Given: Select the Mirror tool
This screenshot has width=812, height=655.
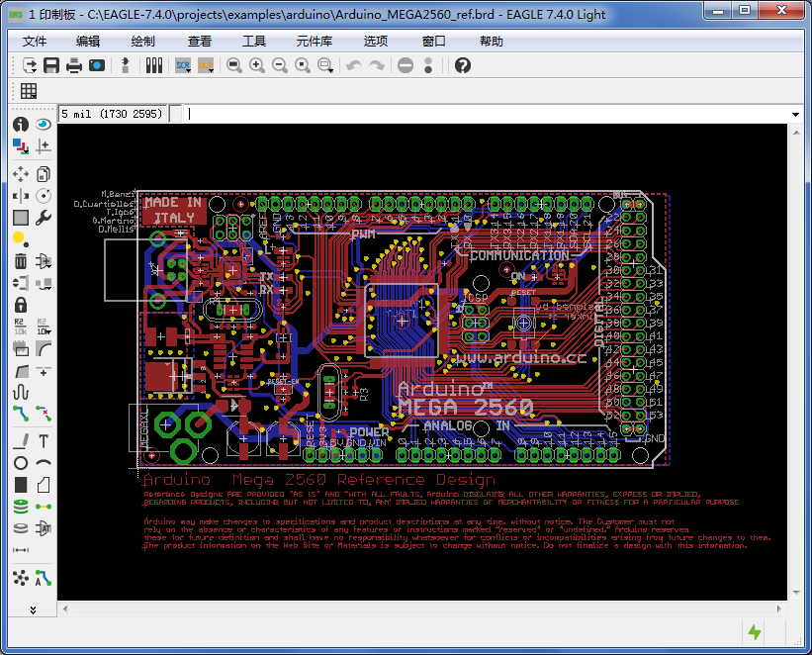Looking at the screenshot, I should 21,196.
